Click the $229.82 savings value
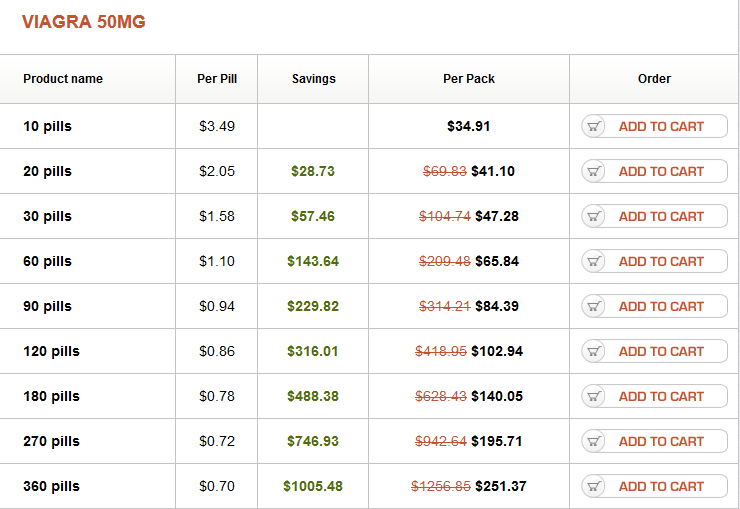This screenshot has height=509, width=740. pos(313,306)
